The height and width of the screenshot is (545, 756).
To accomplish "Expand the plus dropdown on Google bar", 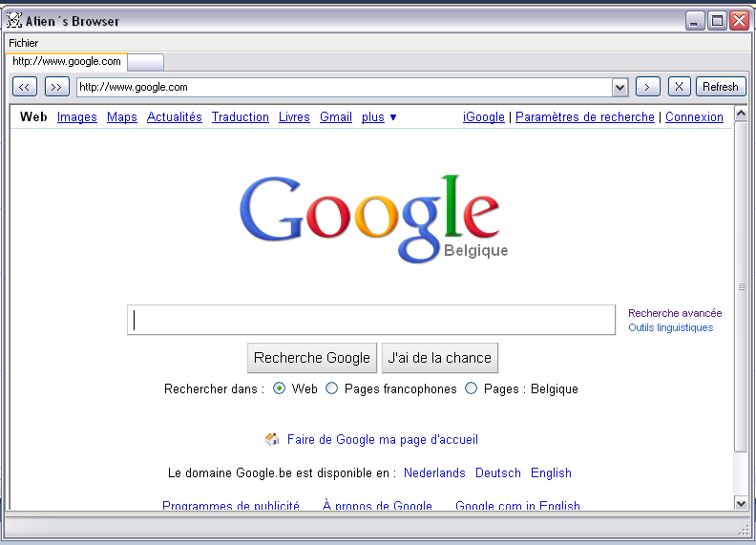I will tap(393, 117).
